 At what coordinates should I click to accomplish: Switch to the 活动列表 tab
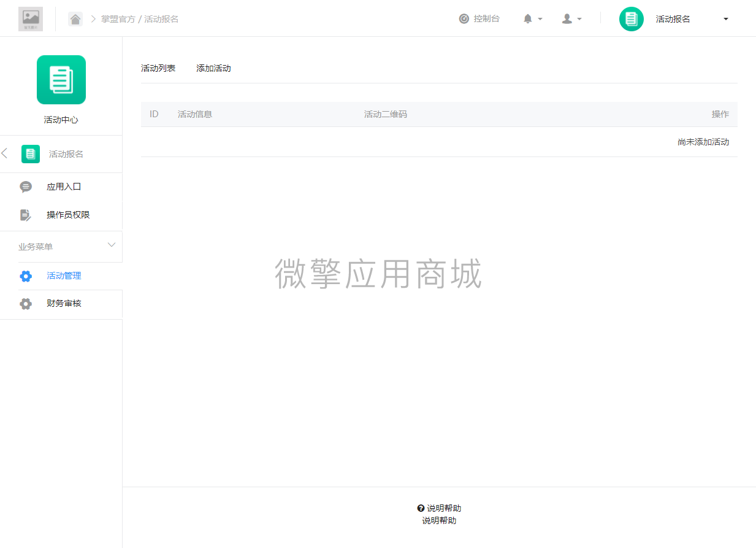click(158, 68)
